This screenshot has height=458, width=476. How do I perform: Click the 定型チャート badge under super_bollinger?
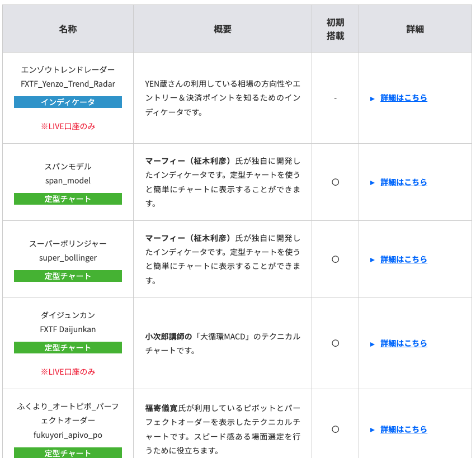[68, 276]
